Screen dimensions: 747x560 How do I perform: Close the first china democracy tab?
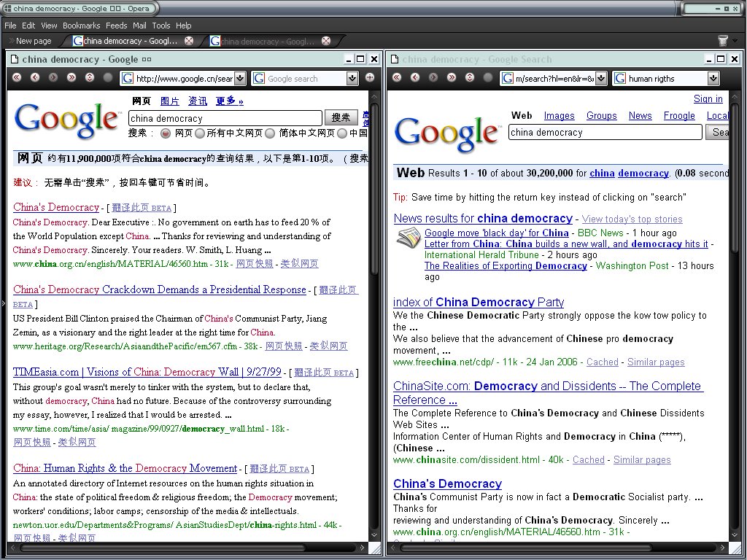point(189,41)
